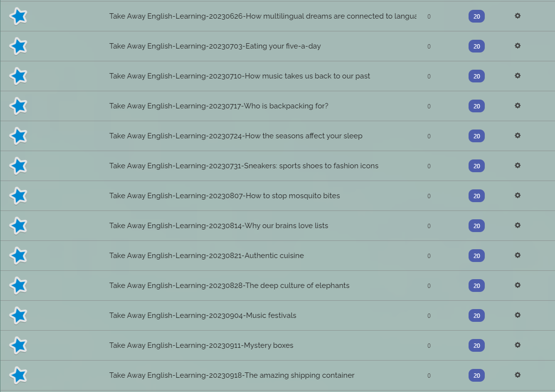Open gear options for The amazing shipping container
Screen dimensions: 555x392
coord(518,375)
